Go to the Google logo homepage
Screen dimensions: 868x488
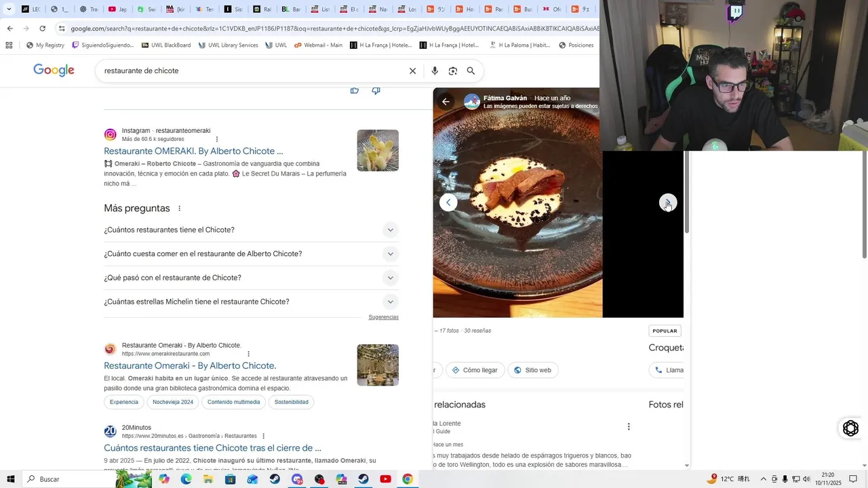pyautogui.click(x=54, y=70)
